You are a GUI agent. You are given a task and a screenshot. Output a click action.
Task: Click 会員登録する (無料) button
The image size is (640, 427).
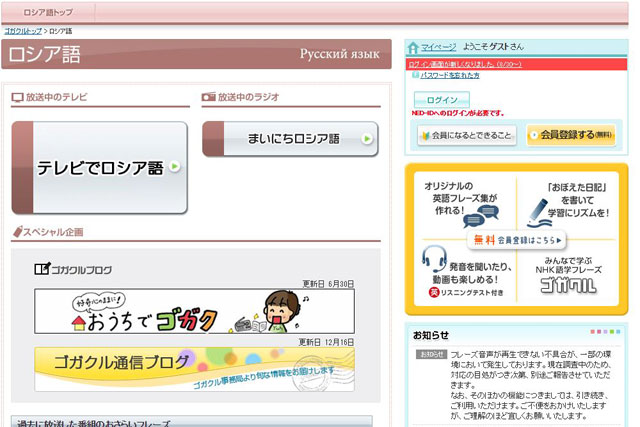(571, 135)
